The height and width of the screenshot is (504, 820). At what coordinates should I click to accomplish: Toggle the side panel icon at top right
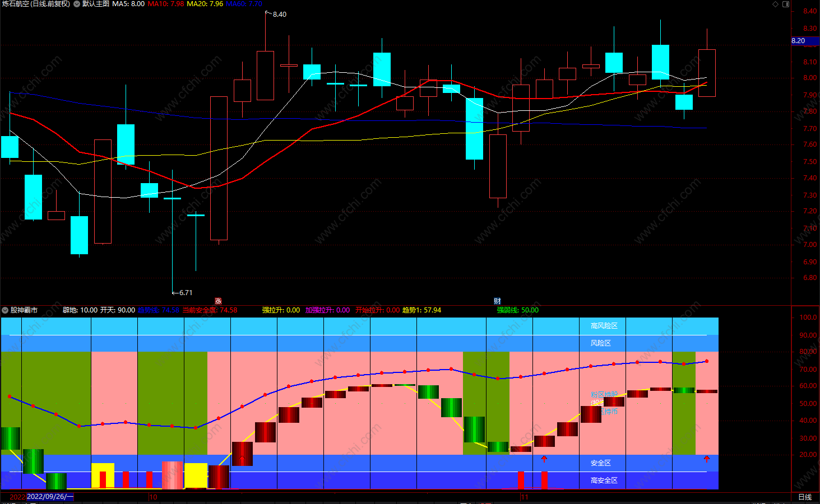[x=786, y=4]
